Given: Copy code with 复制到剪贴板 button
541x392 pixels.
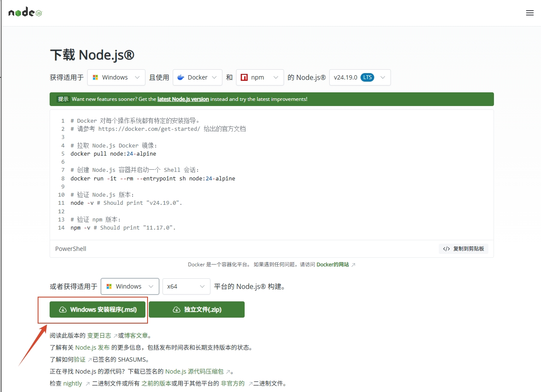Looking at the screenshot, I should pyautogui.click(x=464, y=249).
